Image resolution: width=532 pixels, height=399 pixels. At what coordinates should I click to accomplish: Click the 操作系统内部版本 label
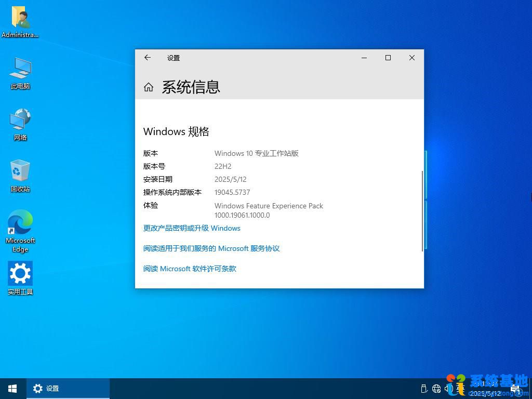[172, 192]
